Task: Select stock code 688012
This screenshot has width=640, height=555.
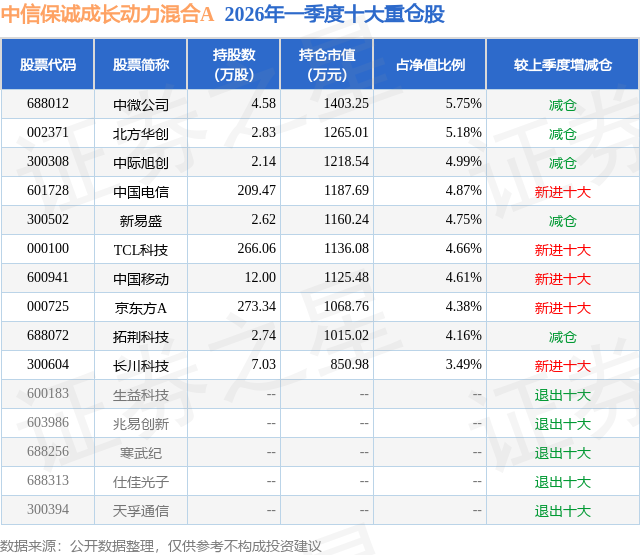Action: click(x=48, y=104)
